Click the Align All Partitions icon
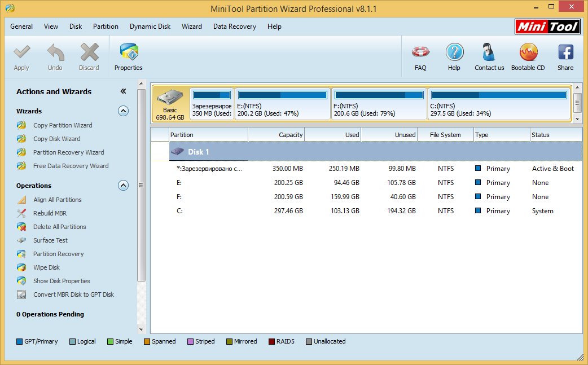 click(21, 200)
